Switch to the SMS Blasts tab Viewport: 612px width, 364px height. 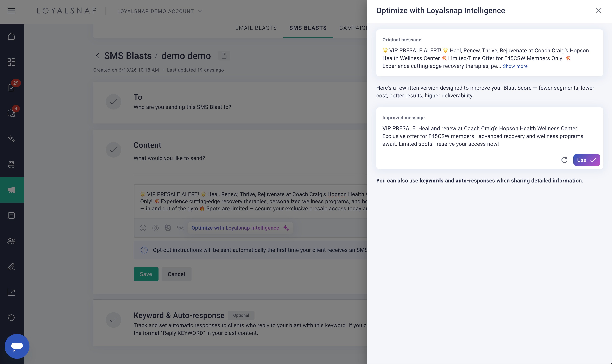[x=308, y=28]
